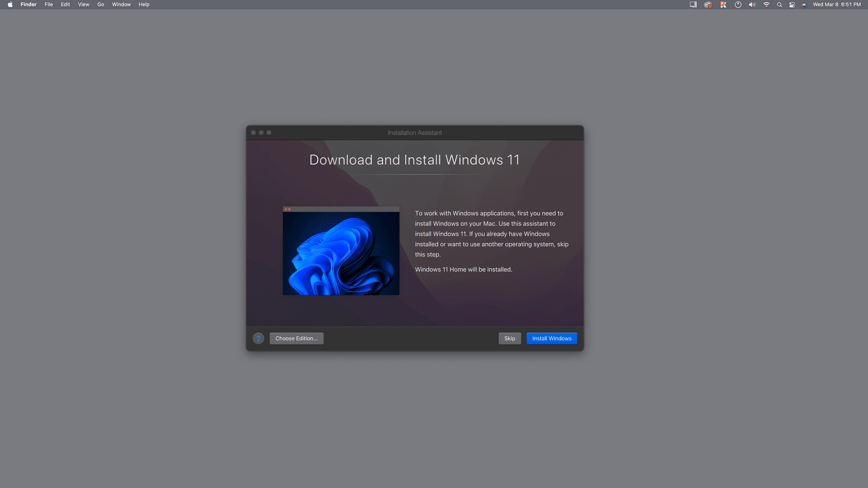Click the red X app icon in menu bar
Screen dimensions: 868x488
723,5
